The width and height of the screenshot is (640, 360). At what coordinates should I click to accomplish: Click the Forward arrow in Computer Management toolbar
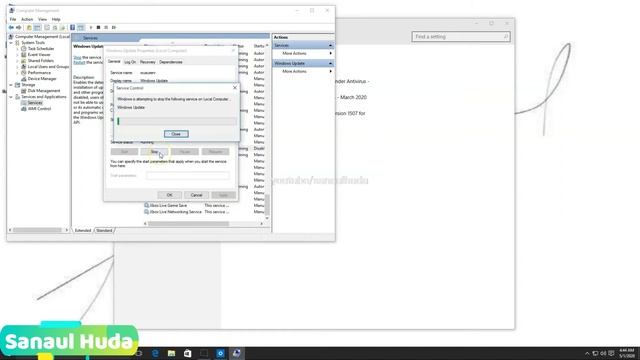coord(19,27)
